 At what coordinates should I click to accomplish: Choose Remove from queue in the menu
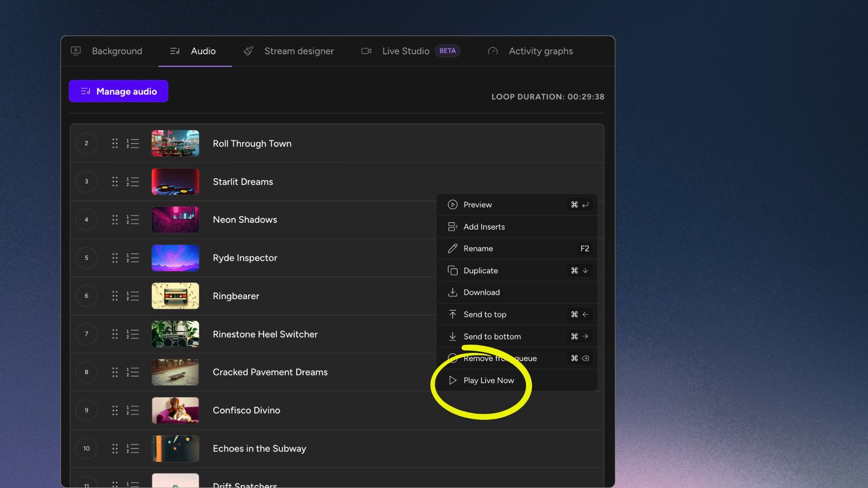(x=500, y=358)
